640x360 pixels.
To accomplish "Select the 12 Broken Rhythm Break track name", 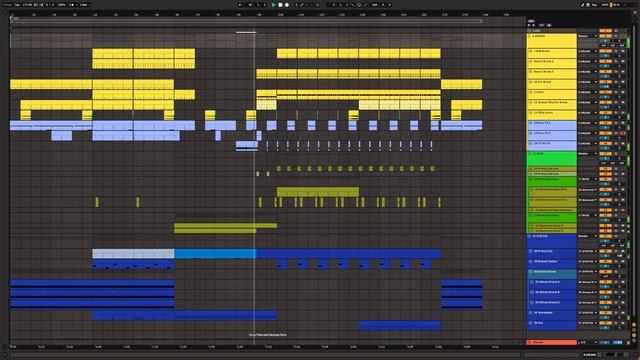I will [x=550, y=102].
